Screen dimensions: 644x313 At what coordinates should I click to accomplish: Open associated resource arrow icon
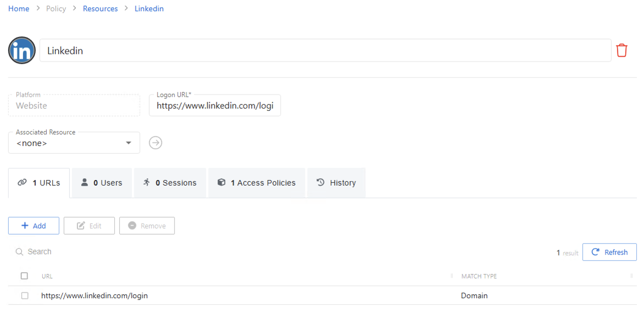[156, 143]
